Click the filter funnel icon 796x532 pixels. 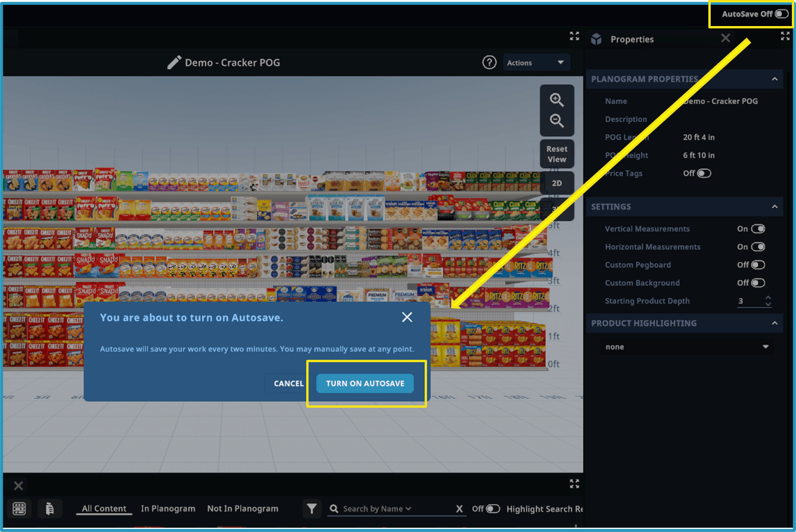312,508
